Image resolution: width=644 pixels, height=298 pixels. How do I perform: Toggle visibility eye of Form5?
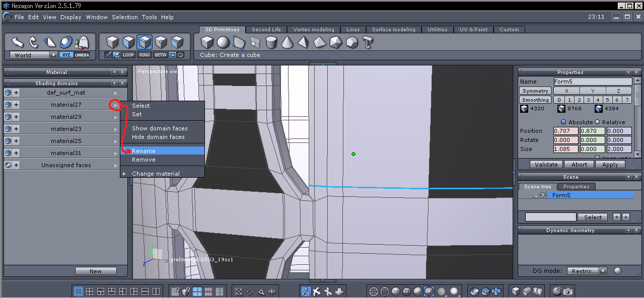point(543,195)
